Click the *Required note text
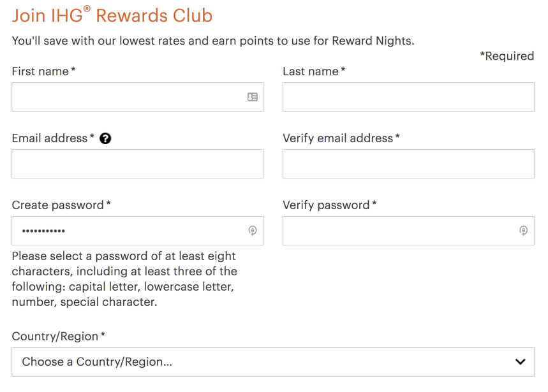 click(507, 56)
